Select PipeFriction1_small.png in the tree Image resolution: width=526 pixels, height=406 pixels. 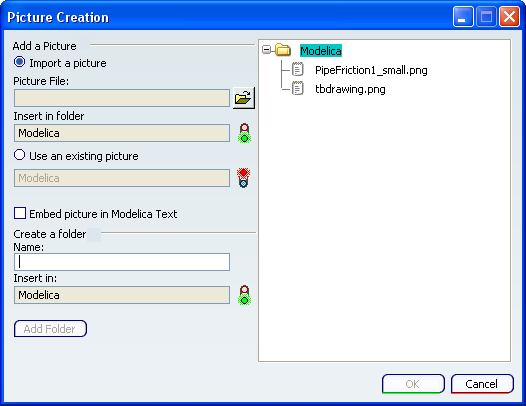pyautogui.click(x=371, y=70)
